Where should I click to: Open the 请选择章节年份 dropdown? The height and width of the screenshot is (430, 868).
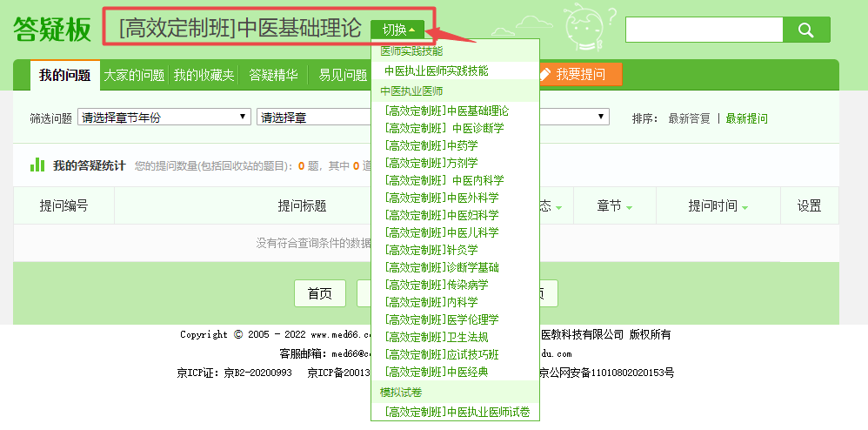[164, 118]
